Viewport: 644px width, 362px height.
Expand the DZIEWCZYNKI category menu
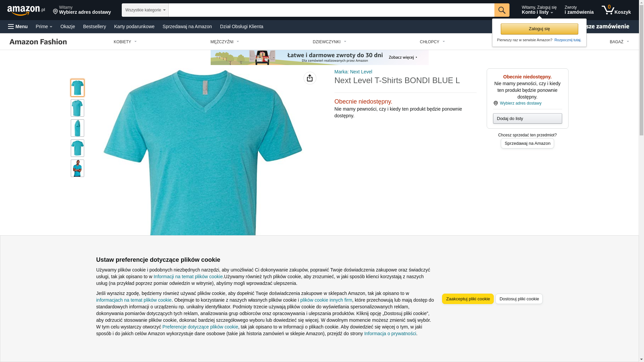pyautogui.click(x=329, y=42)
